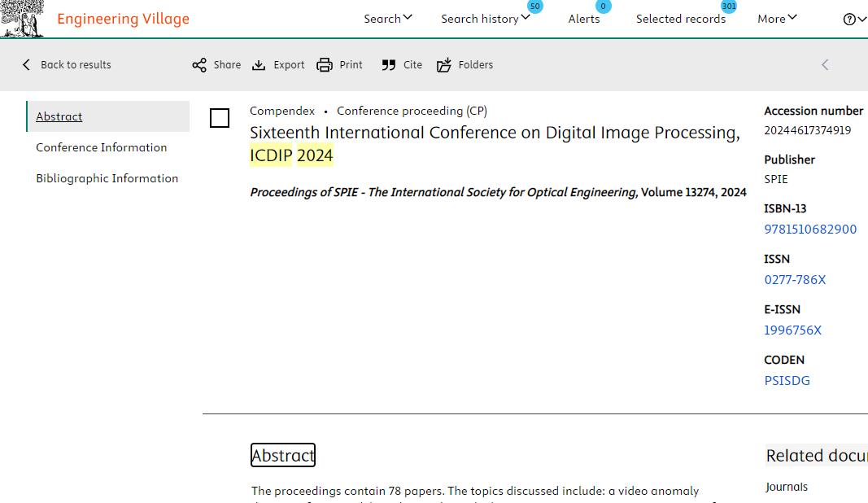Click the Related documents heading

pos(817,455)
